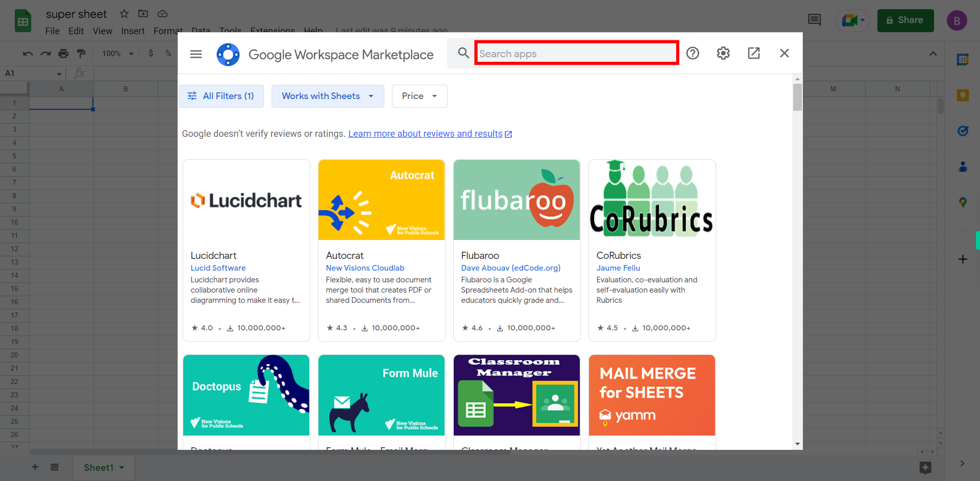The height and width of the screenshot is (481, 980).
Task: Open the View menu in Sheets
Action: (103, 31)
